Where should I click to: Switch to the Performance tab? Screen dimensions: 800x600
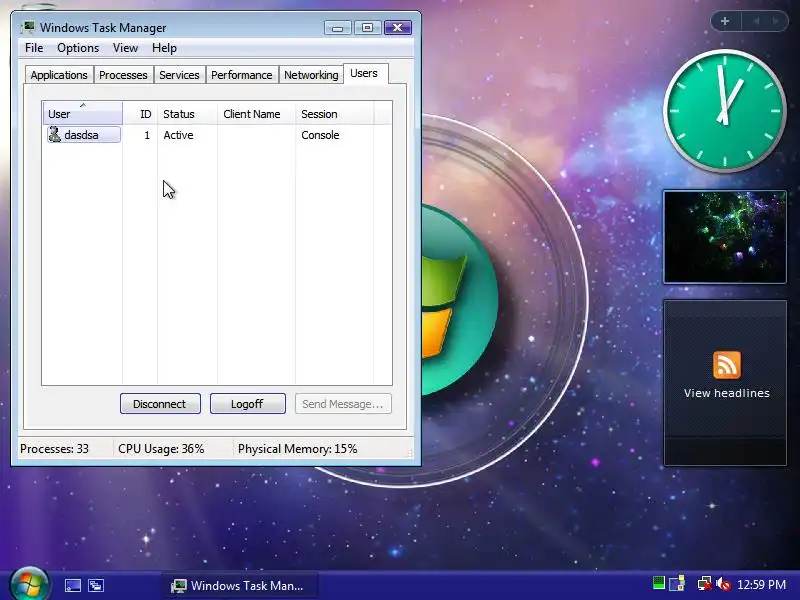[x=241, y=75]
